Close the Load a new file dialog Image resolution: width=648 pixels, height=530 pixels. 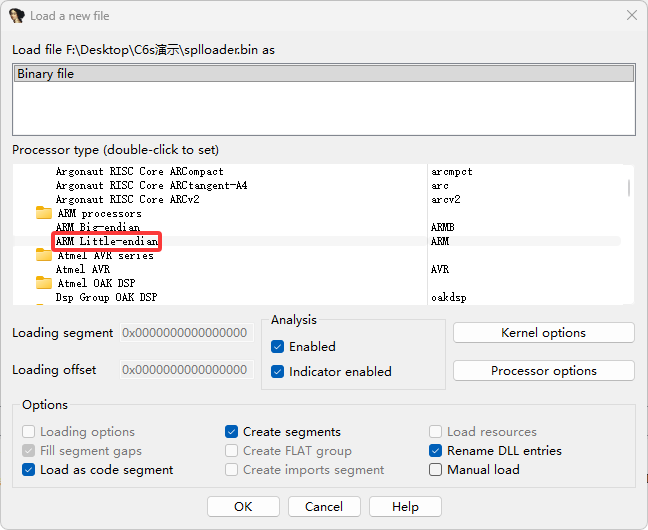[631, 15]
